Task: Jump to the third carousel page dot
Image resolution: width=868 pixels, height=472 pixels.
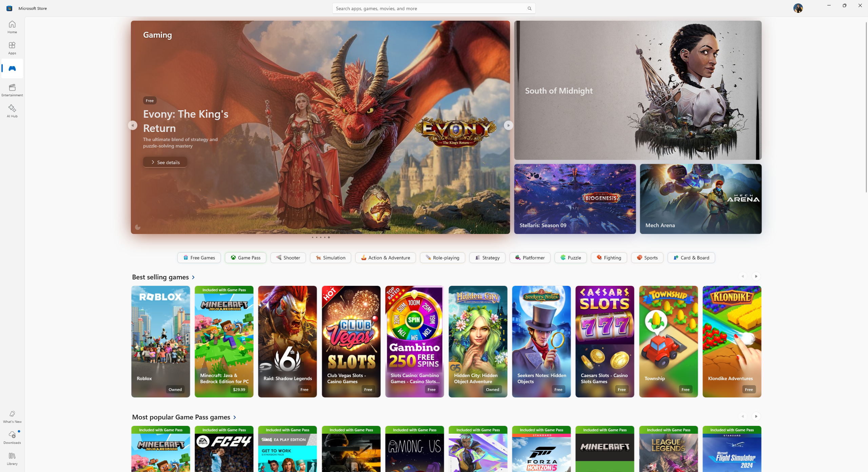Action: click(x=321, y=237)
